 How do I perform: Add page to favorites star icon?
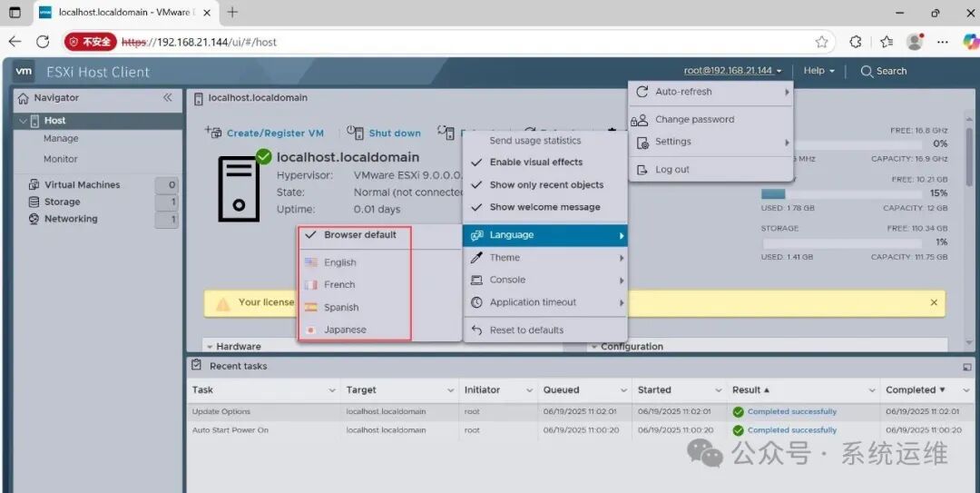[822, 42]
